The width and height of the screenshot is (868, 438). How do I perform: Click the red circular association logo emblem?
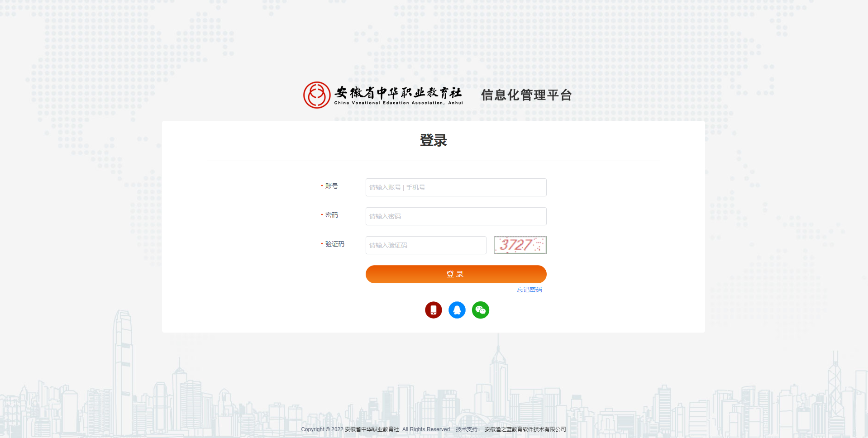317,95
